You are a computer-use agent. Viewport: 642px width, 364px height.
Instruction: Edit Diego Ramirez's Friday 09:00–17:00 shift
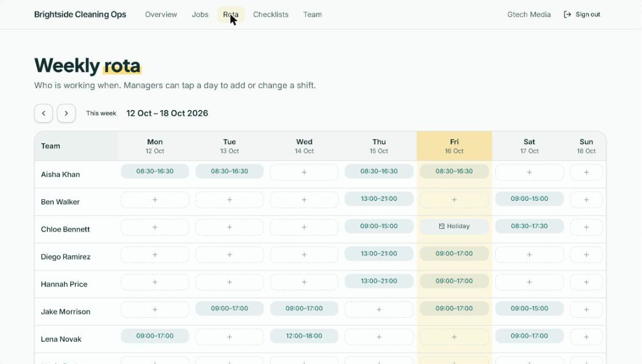click(x=454, y=253)
